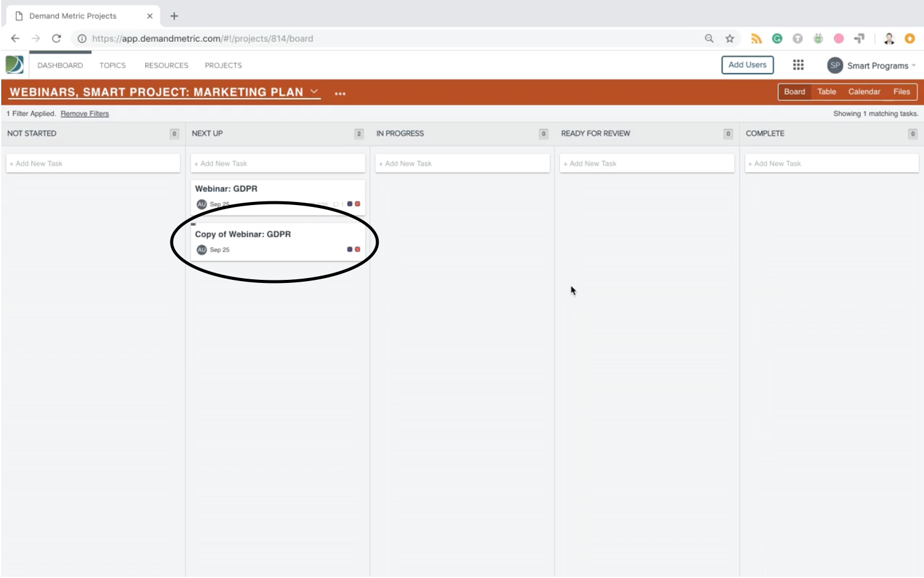The image size is (924, 578).
Task: Click the gray circular extension icon
Action: tap(797, 38)
